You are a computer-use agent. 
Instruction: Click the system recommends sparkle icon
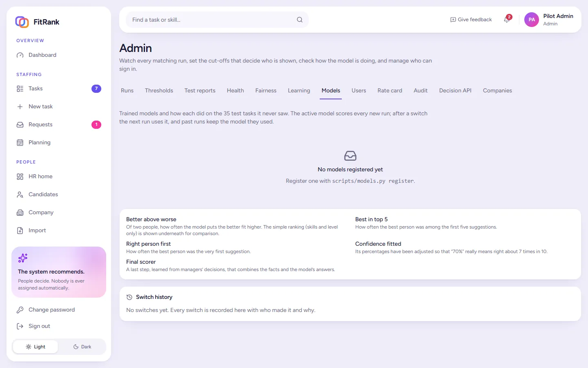[x=23, y=258]
